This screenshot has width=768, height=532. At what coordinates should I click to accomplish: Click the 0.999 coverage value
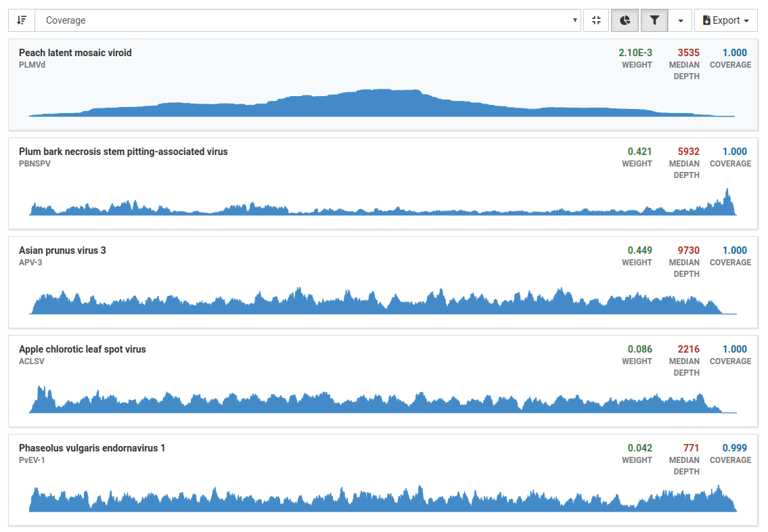734,448
